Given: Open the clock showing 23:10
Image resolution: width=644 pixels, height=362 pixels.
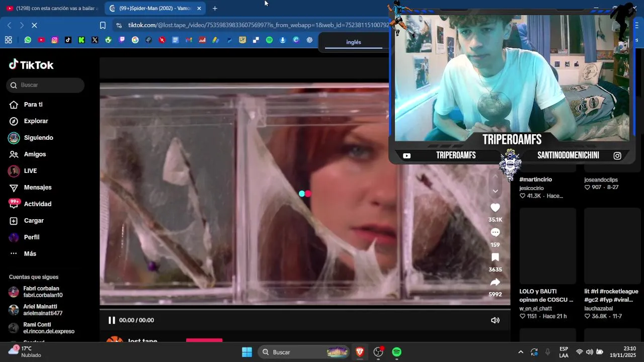Looking at the screenshot, I should [x=623, y=352].
